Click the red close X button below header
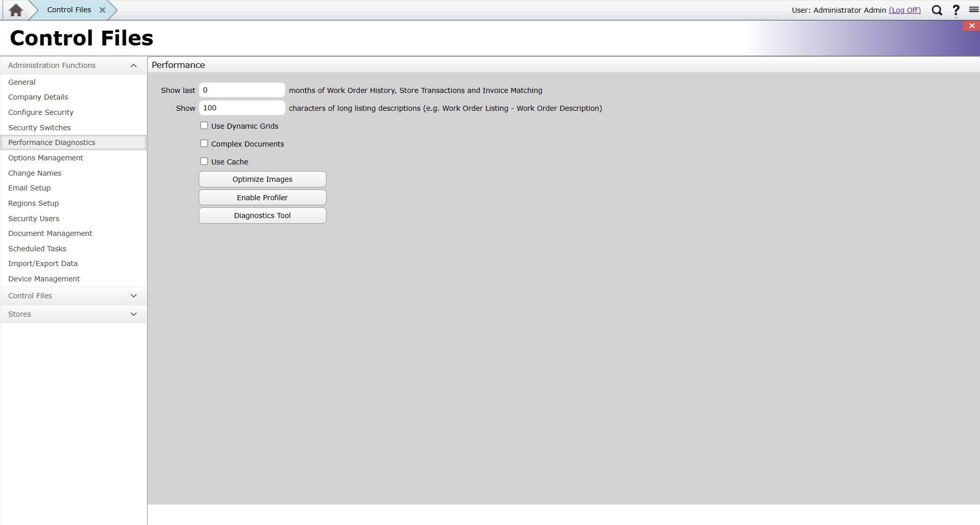980x525 pixels. (971, 26)
